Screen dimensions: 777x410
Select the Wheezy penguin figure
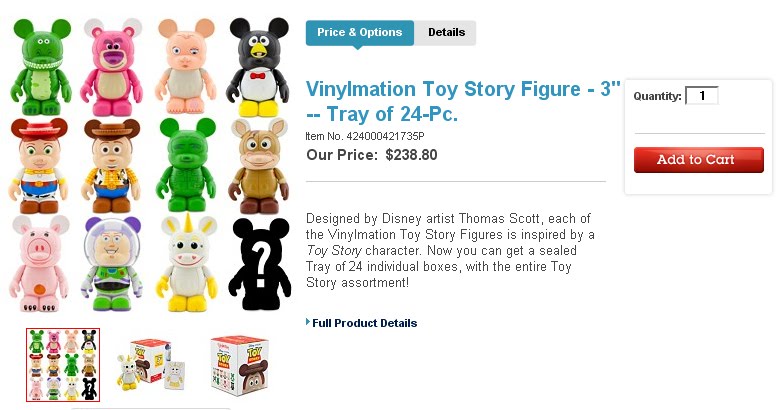coord(260,66)
